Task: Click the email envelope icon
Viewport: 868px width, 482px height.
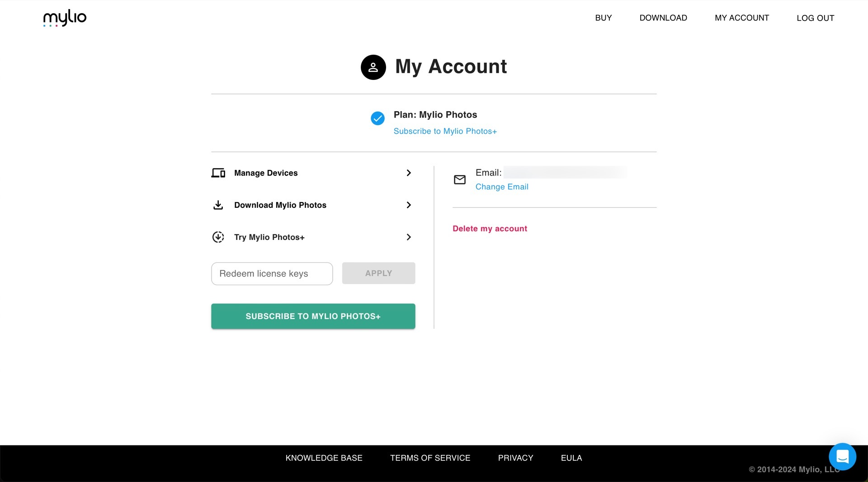Action: [x=460, y=180]
